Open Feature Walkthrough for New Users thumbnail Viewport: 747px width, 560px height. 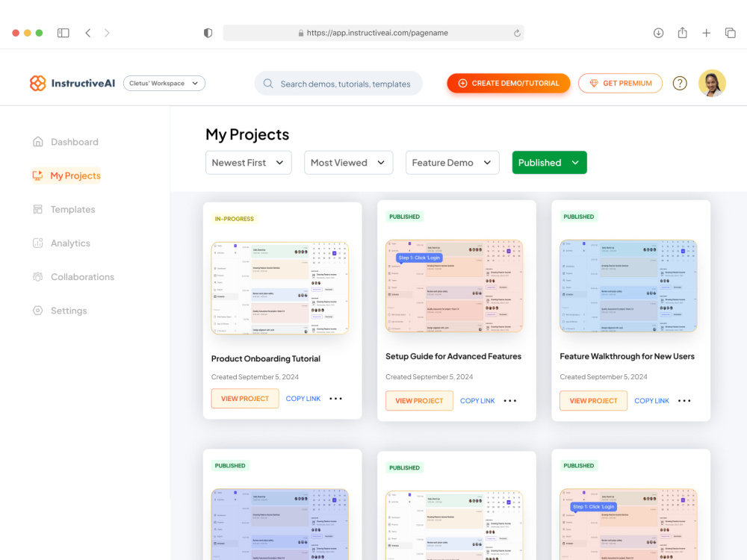[x=628, y=286]
